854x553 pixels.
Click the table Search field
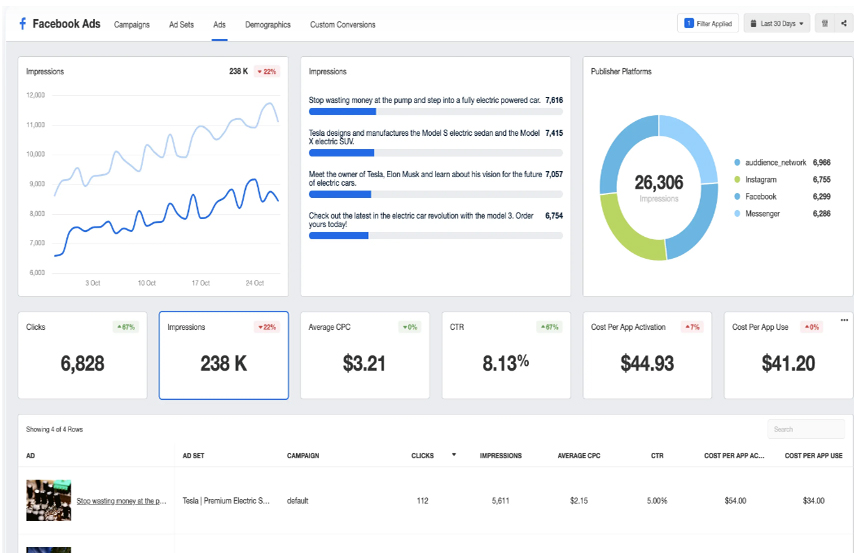click(806, 429)
